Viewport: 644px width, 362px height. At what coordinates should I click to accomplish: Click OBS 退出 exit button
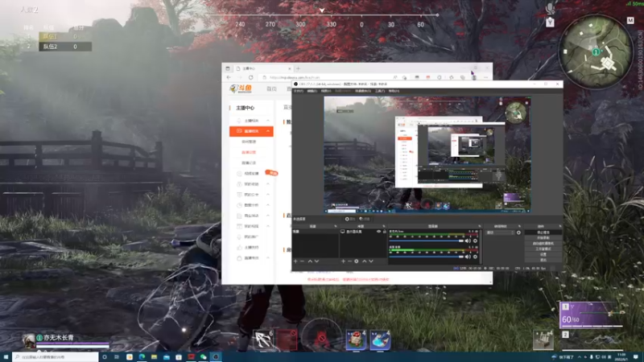click(543, 260)
